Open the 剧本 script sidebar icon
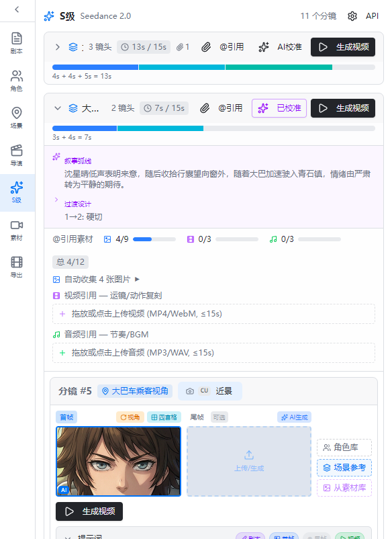 (x=17, y=43)
